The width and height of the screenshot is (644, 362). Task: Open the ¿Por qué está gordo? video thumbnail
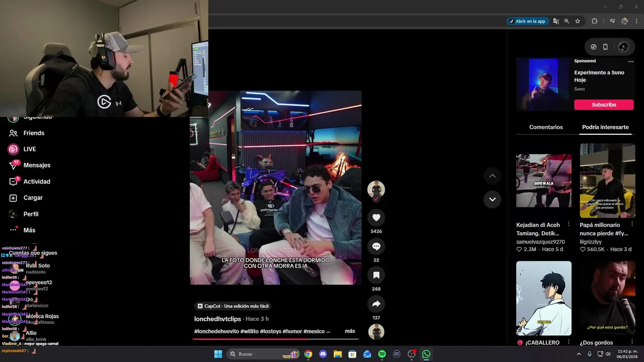tap(607, 298)
